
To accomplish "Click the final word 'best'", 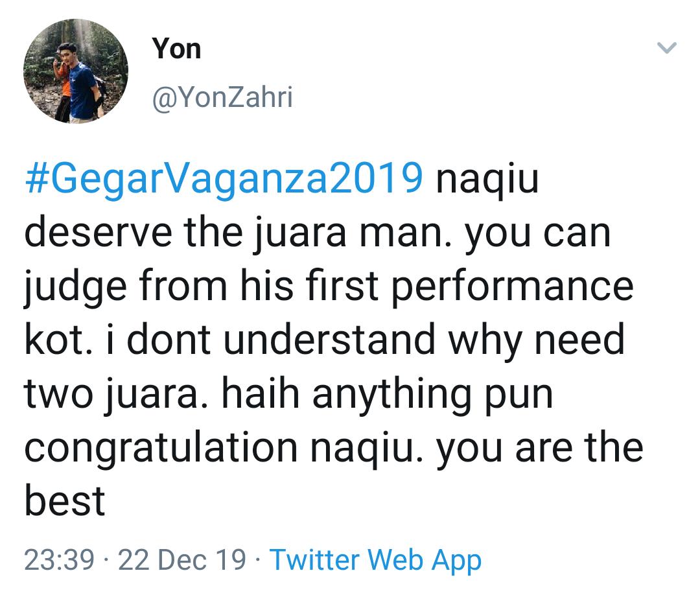I will click(65, 500).
